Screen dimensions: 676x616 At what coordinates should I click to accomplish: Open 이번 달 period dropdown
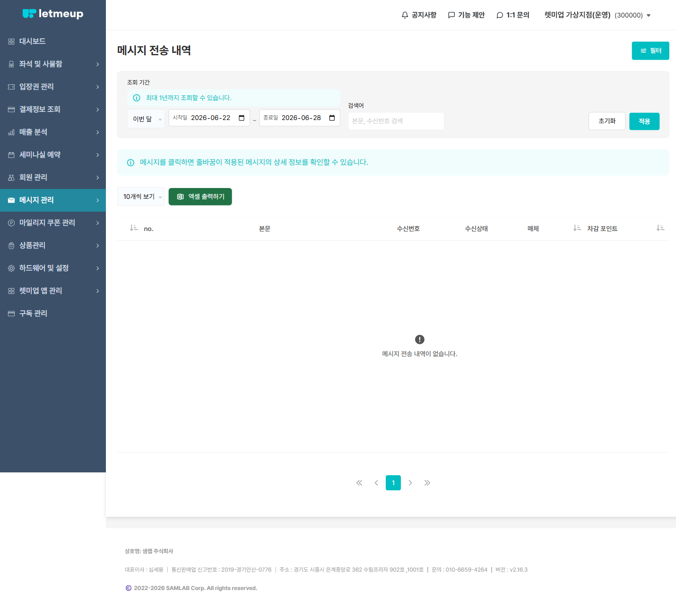tap(146, 119)
